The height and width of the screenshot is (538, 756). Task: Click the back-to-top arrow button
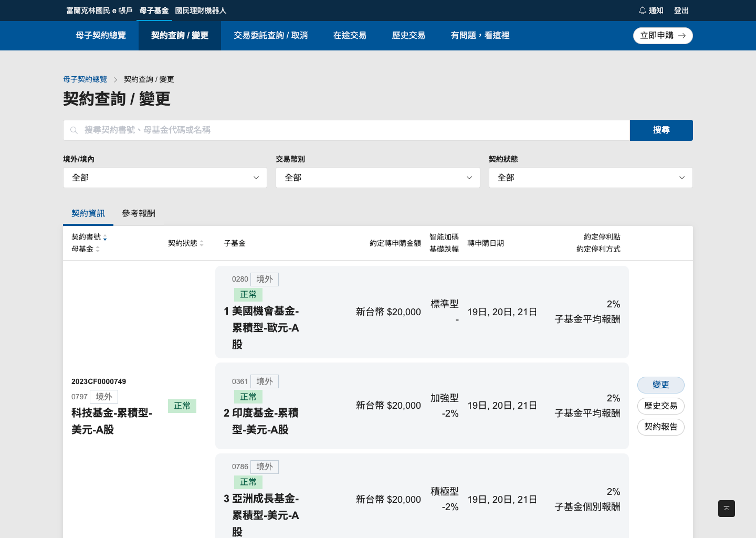pyautogui.click(x=727, y=509)
